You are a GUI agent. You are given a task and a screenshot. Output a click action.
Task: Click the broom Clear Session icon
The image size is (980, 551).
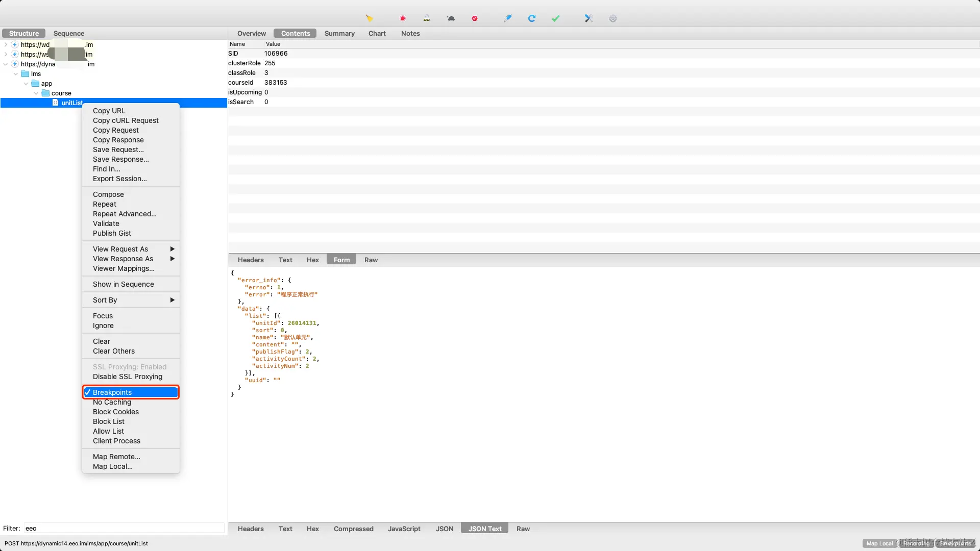click(369, 18)
